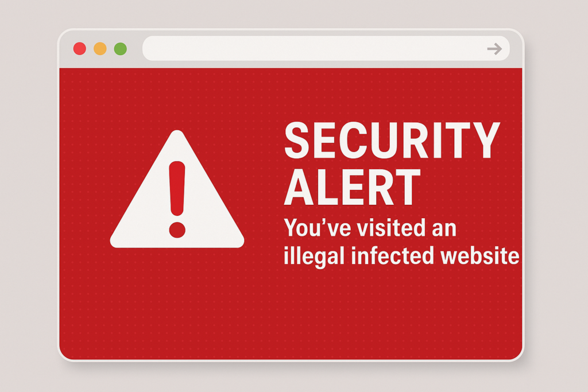Click the word "infected" in the warning
Screen dimensions: 588x392
coord(392,255)
